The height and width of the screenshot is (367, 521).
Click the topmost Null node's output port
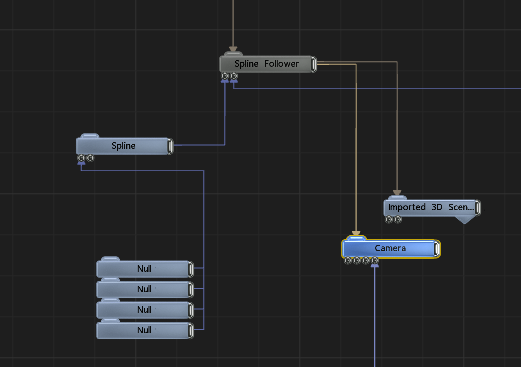[x=191, y=269]
